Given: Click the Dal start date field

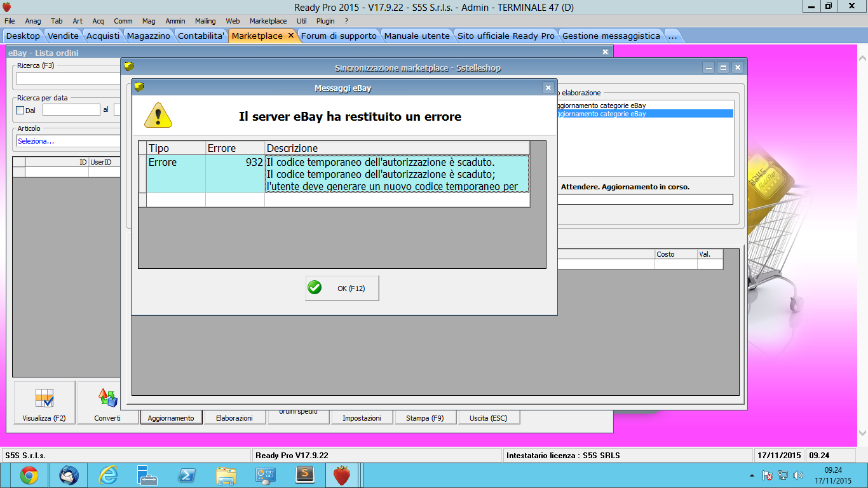Looking at the screenshot, I should pyautogui.click(x=71, y=110).
